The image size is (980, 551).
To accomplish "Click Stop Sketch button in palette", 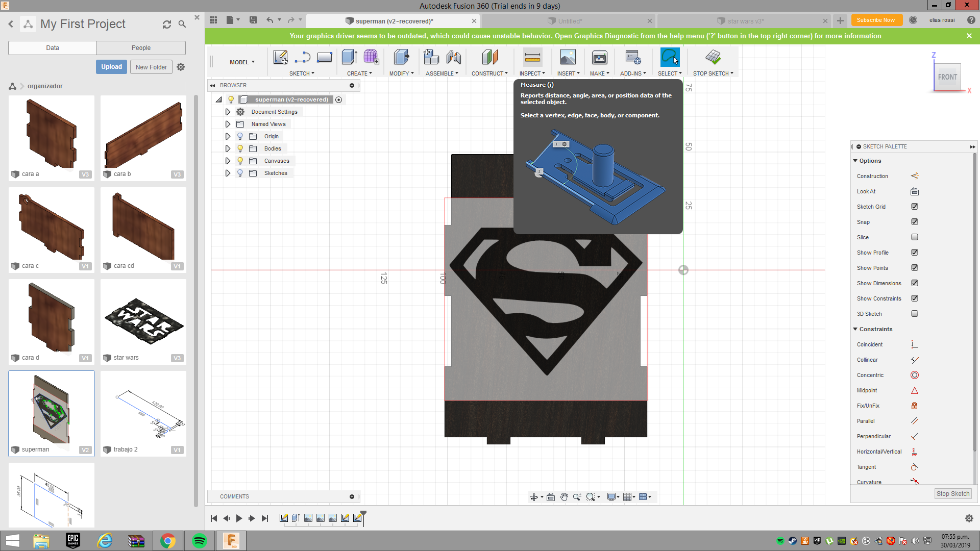I will [x=953, y=493].
